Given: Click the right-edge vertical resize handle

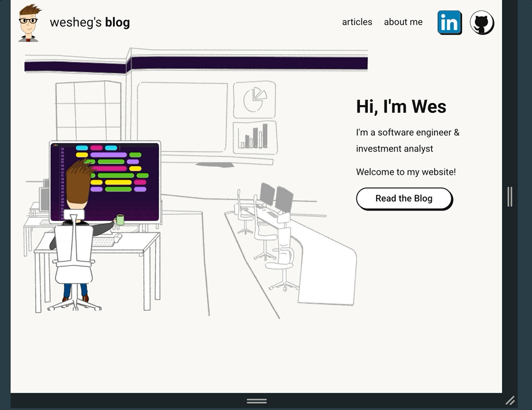Looking at the screenshot, I should [510, 196].
